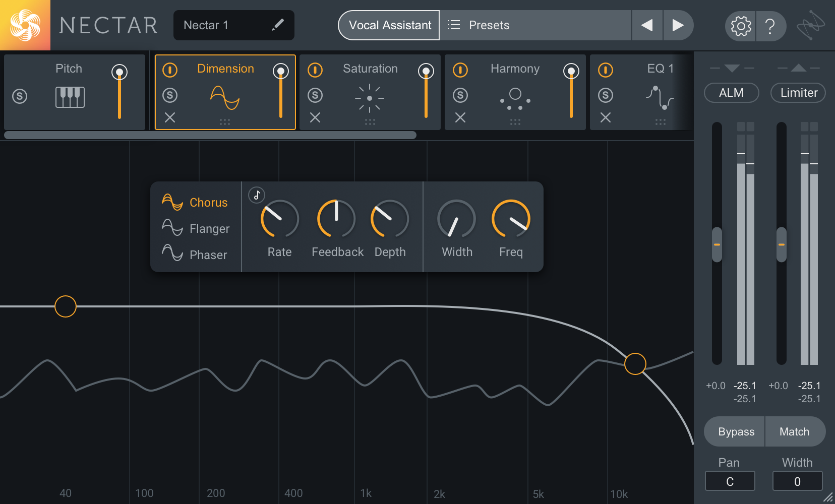Remove the EQ 1 module
The width and height of the screenshot is (835, 504).
[x=606, y=117]
